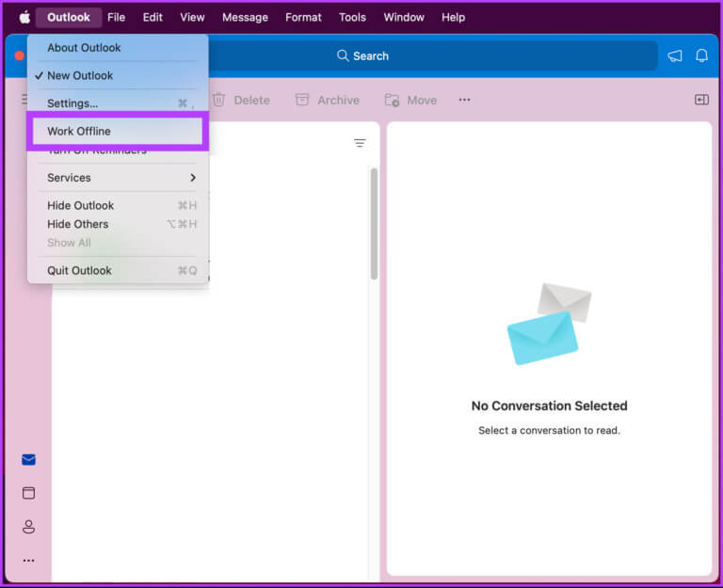Click the Outlook menu bar item
Image resolution: width=723 pixels, height=588 pixels.
click(69, 18)
